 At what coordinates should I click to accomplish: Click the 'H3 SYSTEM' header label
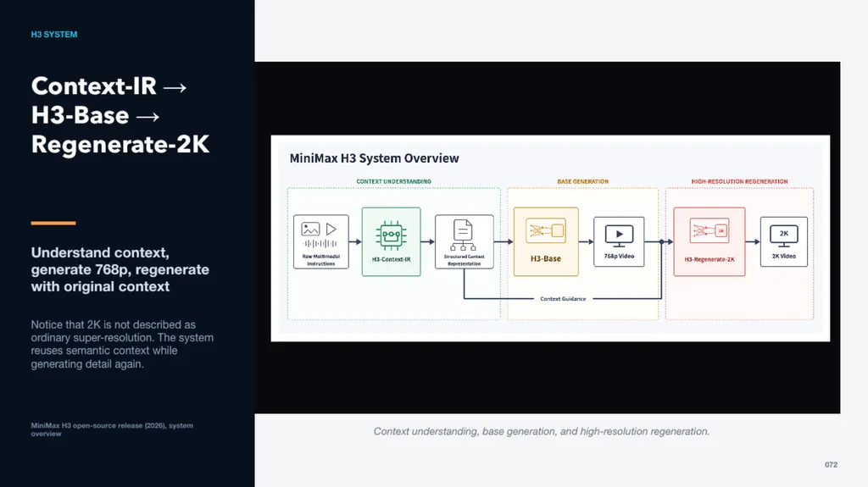(x=54, y=35)
